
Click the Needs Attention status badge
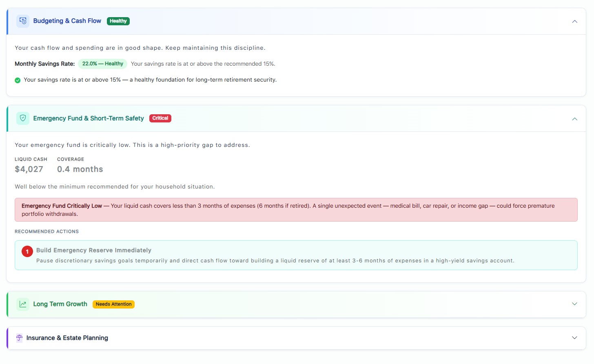(x=113, y=304)
